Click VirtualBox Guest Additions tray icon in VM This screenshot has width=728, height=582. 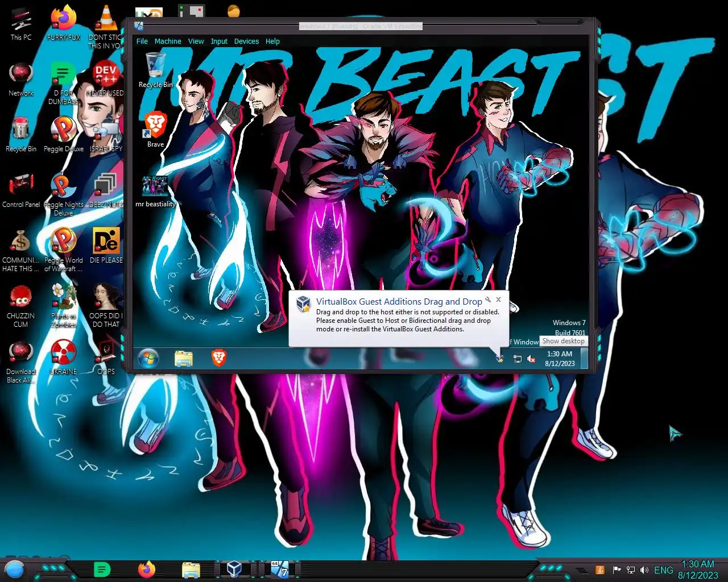[x=499, y=358]
